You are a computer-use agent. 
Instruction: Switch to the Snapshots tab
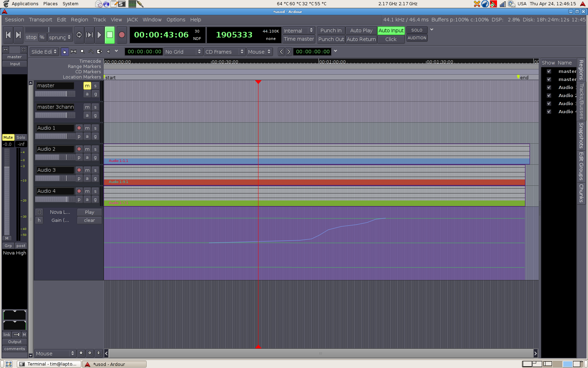tap(581, 135)
